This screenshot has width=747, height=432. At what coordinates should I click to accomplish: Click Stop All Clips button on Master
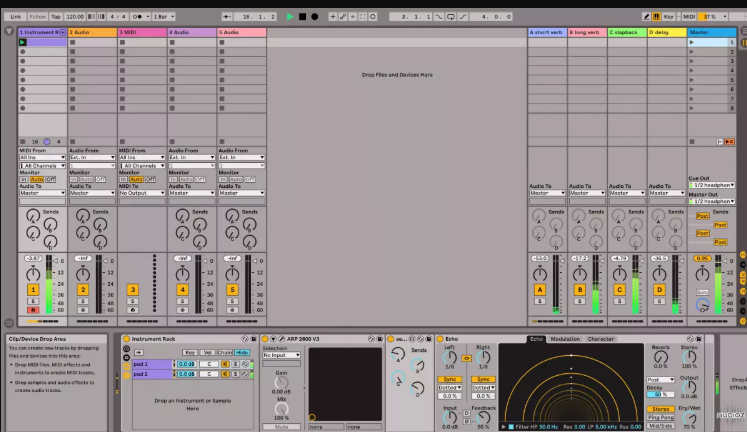[x=692, y=141]
